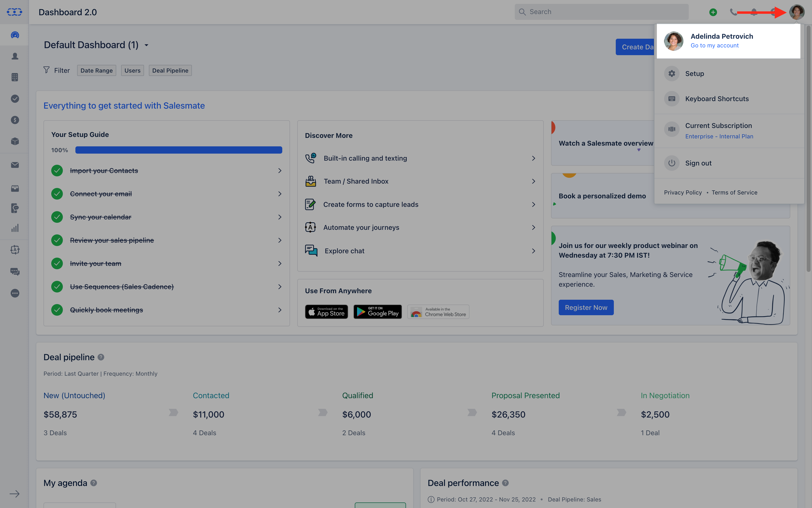Open Contacts from the sidebar person icon
Image resolution: width=812 pixels, height=508 pixels.
pos(15,56)
